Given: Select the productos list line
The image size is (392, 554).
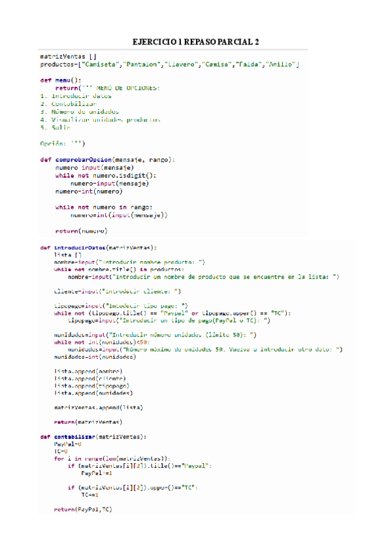Looking at the screenshot, I should [170, 64].
